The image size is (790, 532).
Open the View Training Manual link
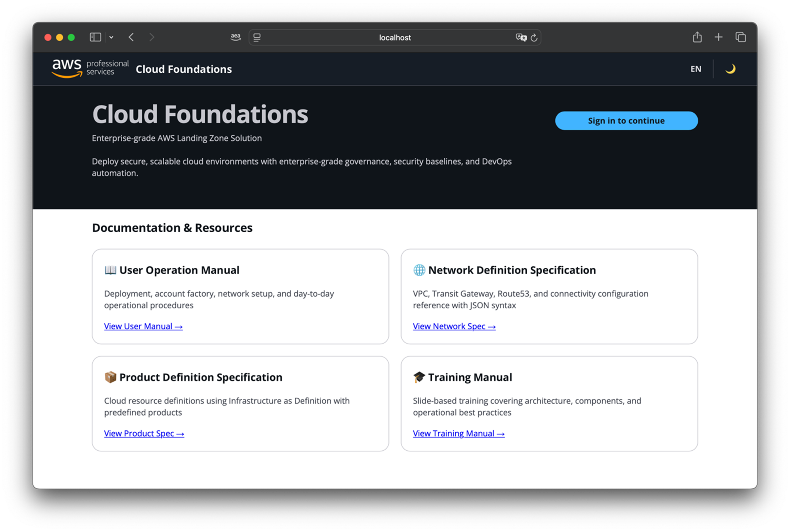click(458, 433)
